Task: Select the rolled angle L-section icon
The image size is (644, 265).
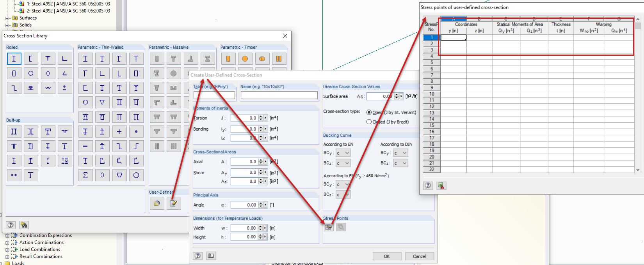Action: tap(64, 59)
